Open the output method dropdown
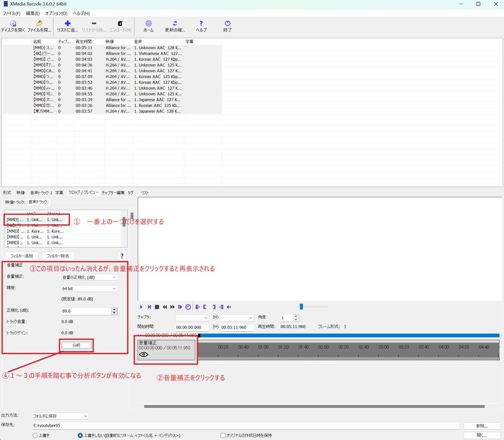The image size is (504, 440). [61, 416]
